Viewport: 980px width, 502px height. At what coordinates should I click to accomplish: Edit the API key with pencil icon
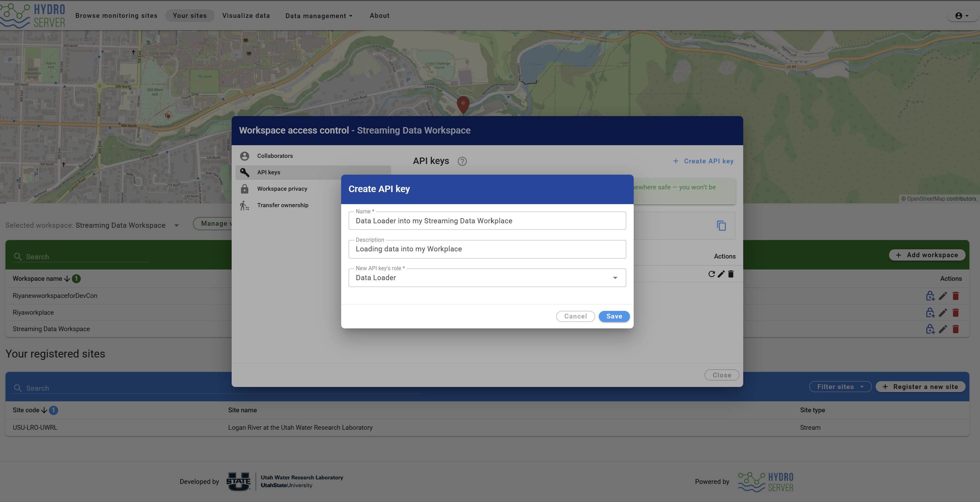pos(721,274)
